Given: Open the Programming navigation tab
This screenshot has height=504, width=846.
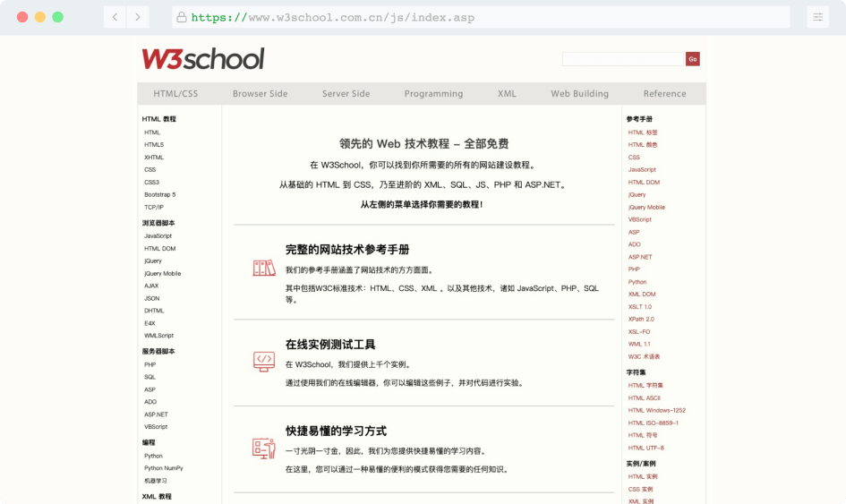Looking at the screenshot, I should click(434, 93).
